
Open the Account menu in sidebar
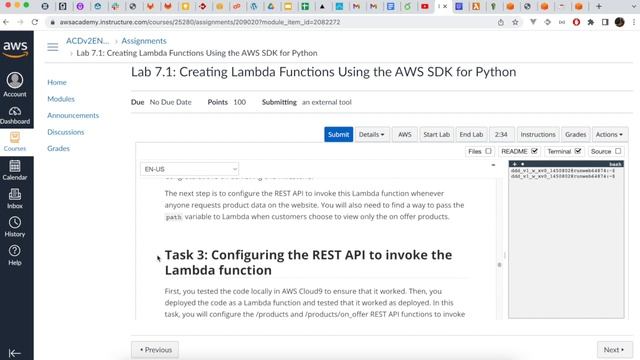point(15,84)
